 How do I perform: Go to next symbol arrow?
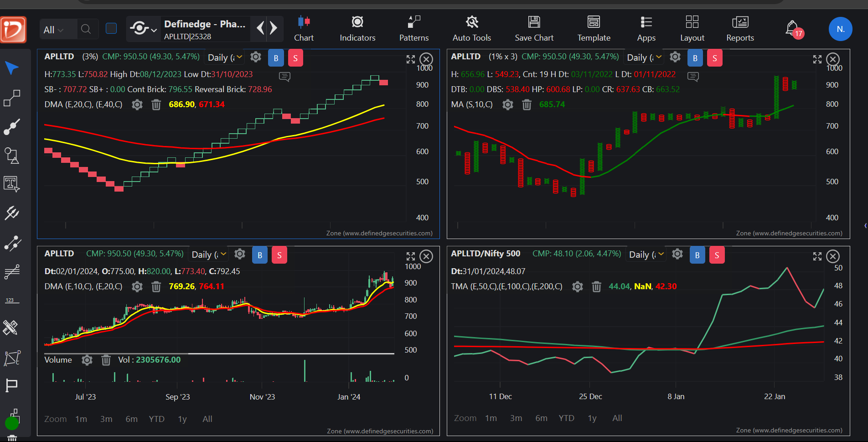[274, 28]
